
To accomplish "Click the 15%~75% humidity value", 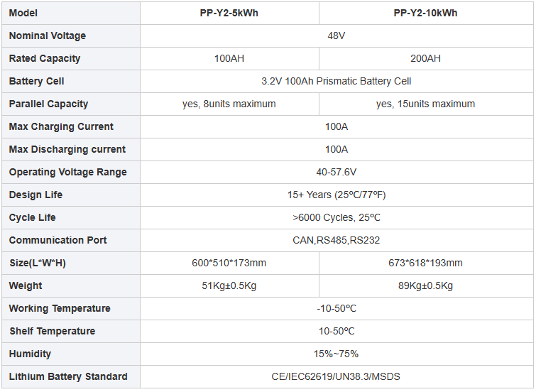I will coord(337,354).
